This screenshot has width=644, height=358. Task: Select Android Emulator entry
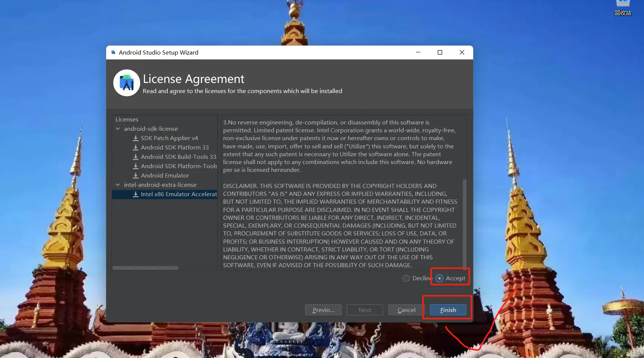pos(165,176)
